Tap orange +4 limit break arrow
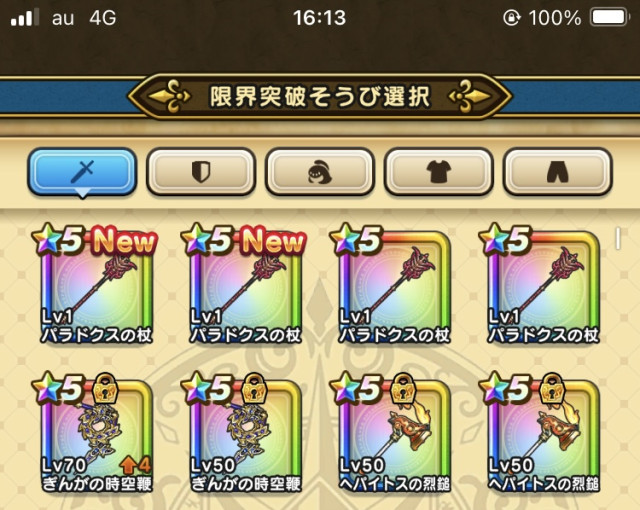The width and height of the screenshot is (640, 510). pyautogui.click(x=136, y=466)
